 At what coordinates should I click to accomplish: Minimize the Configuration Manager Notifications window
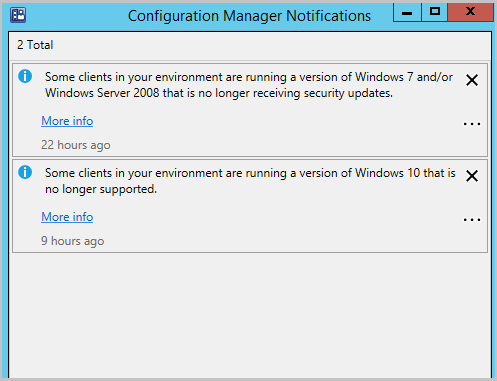pos(407,12)
